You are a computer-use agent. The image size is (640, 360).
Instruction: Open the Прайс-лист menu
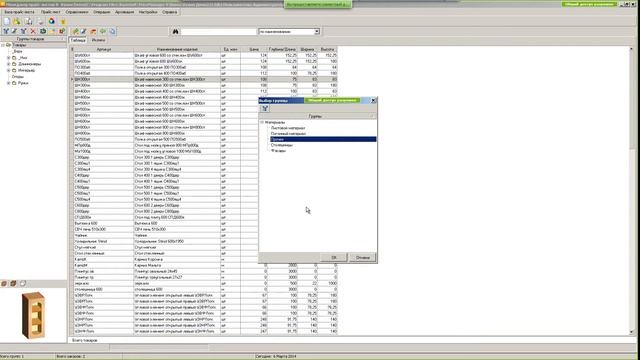click(x=50, y=12)
